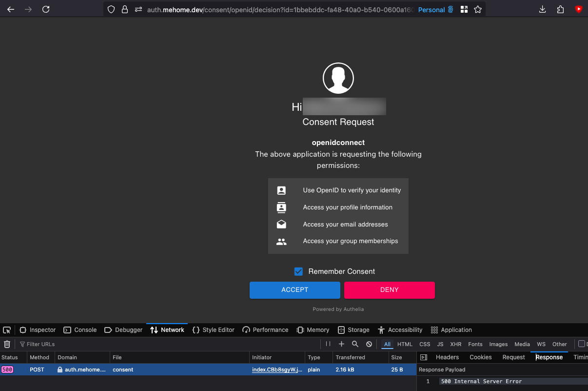The height and width of the screenshot is (391, 588).
Task: Click the red YouTube extension icon
Action: [x=578, y=9]
